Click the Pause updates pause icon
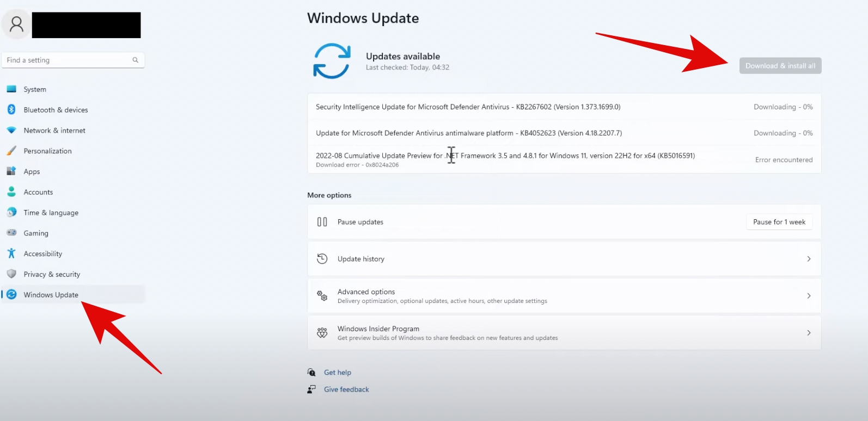 322,222
